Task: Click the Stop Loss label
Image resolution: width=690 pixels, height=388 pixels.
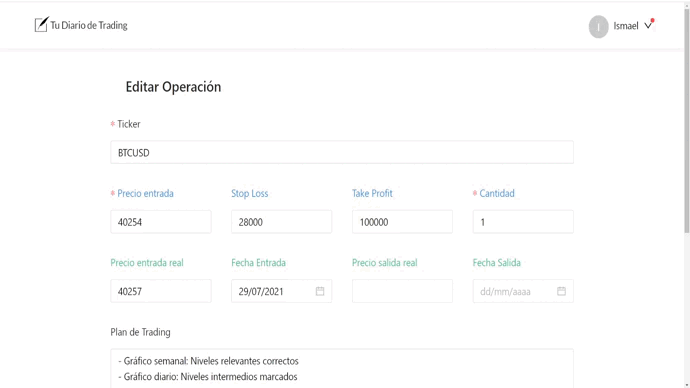Action: pyautogui.click(x=250, y=194)
